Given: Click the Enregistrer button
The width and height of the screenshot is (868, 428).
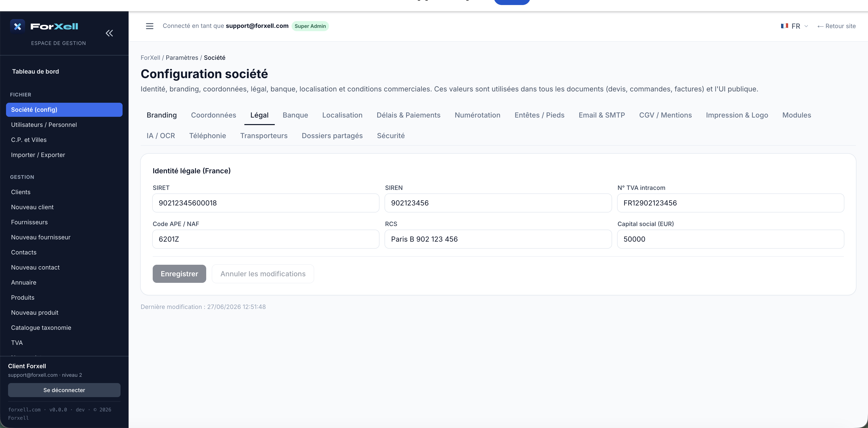Looking at the screenshot, I should pos(179,274).
